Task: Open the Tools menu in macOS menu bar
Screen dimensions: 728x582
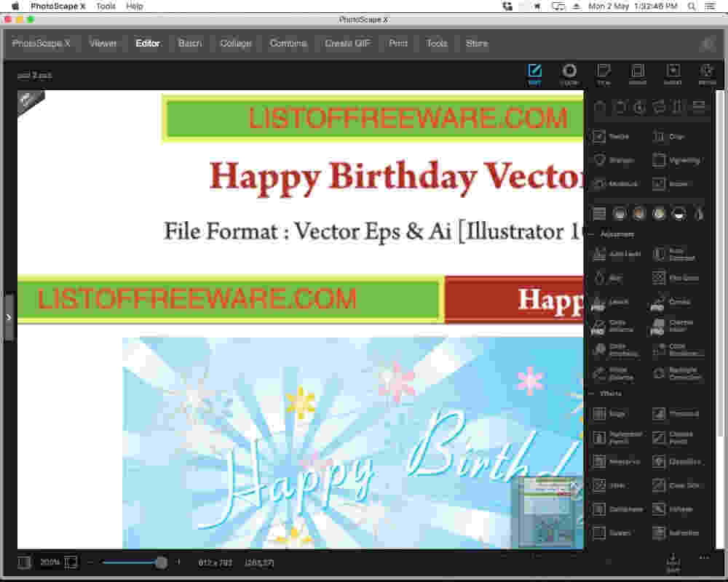Action: pos(106,6)
